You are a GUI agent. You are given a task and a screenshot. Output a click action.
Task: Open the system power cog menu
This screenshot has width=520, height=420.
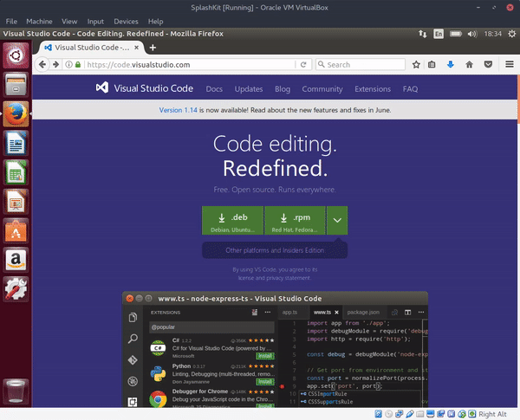pos(512,34)
